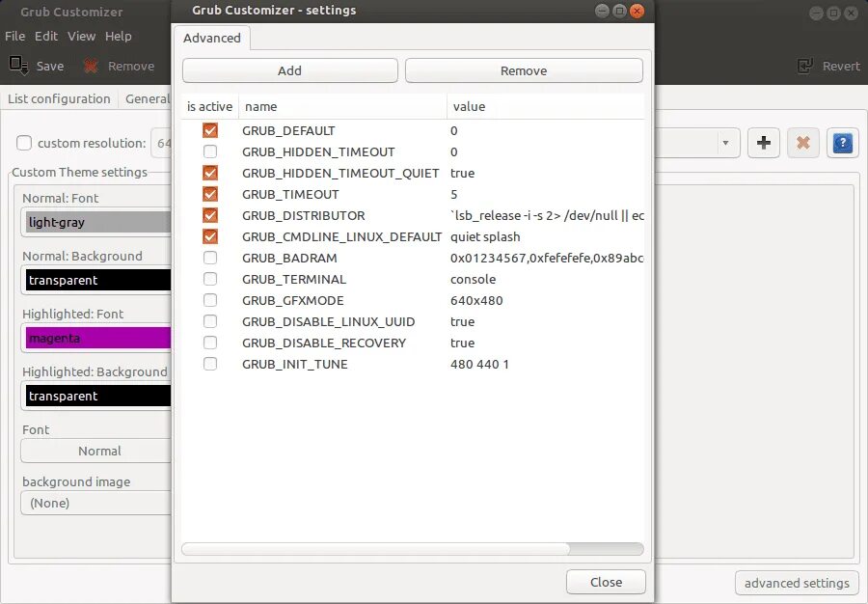Viewport: 868px width, 604px height.
Task: Click the Revert icon in main toolbar
Action: (x=805, y=66)
